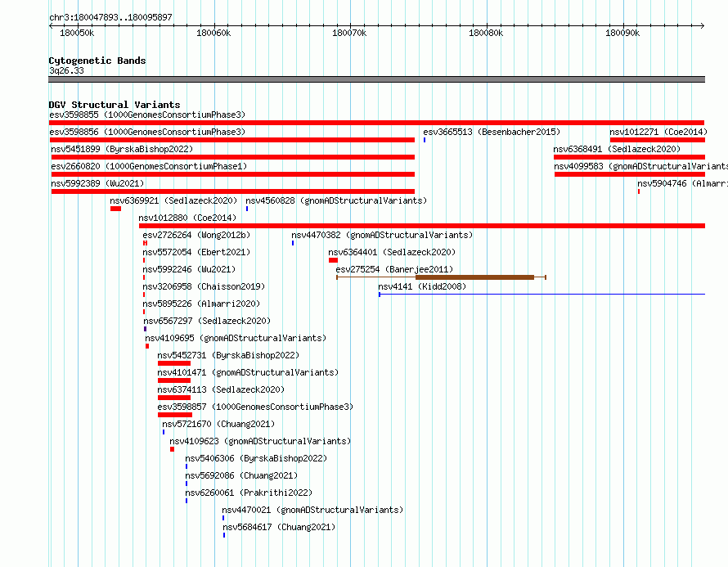Click the blue nsv4141 feature line
Screen dimensions: 728x567
point(542,295)
